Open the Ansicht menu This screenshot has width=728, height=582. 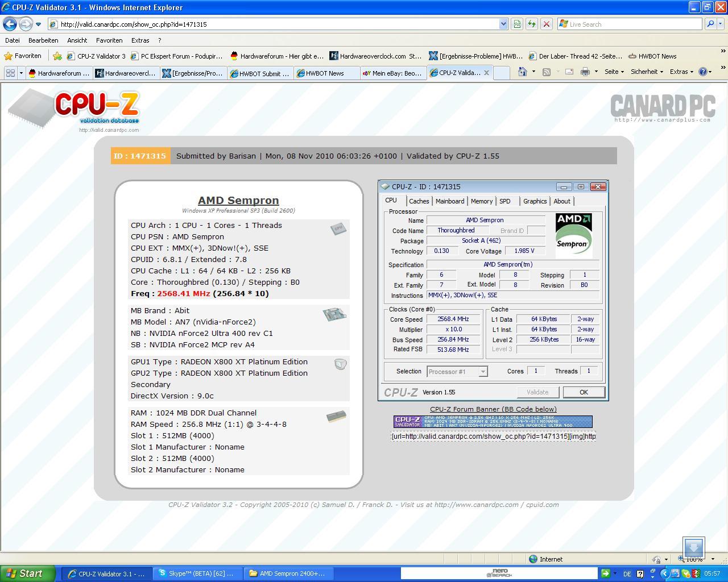77,40
